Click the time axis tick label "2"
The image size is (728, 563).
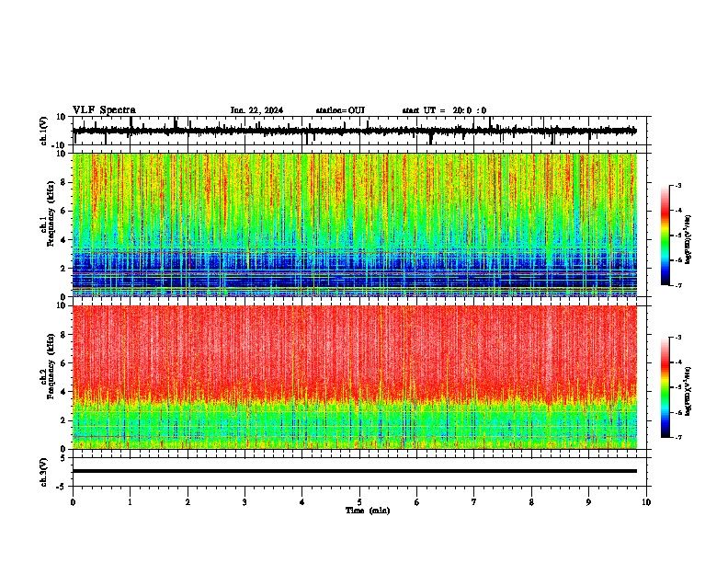click(188, 502)
